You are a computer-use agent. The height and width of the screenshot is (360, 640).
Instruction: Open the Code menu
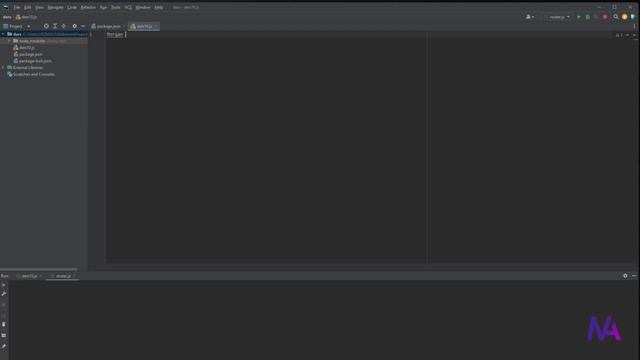[72, 7]
